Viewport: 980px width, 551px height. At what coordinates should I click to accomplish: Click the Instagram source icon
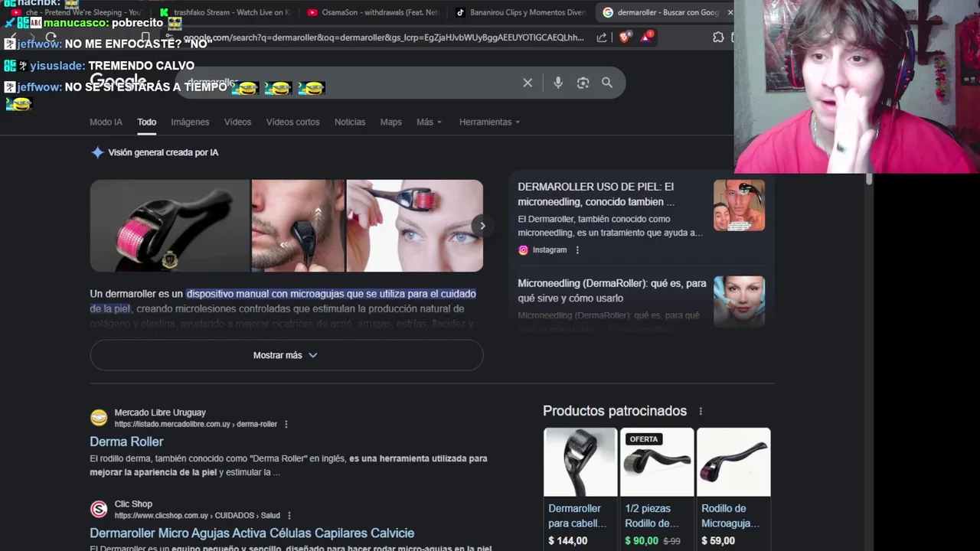[523, 250]
